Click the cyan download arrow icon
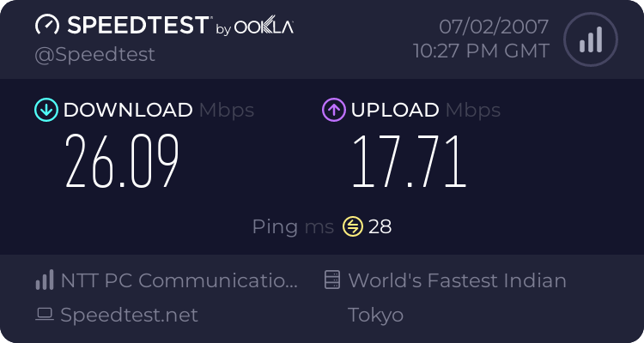Viewport: 644px width, 343px height. pyautogui.click(x=46, y=110)
